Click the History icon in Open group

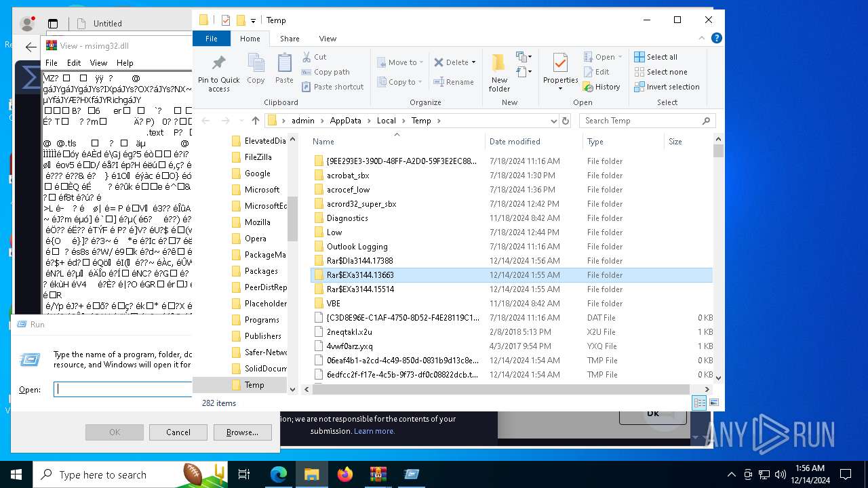click(588, 87)
